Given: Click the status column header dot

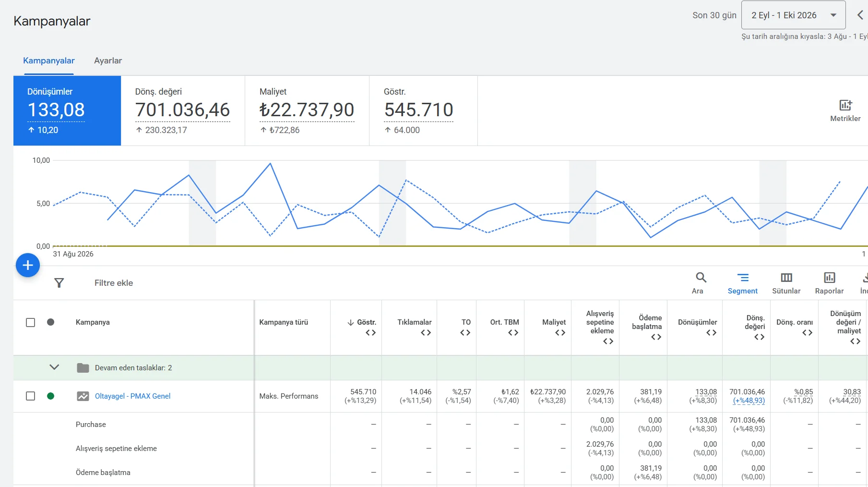Looking at the screenshot, I should (50, 322).
